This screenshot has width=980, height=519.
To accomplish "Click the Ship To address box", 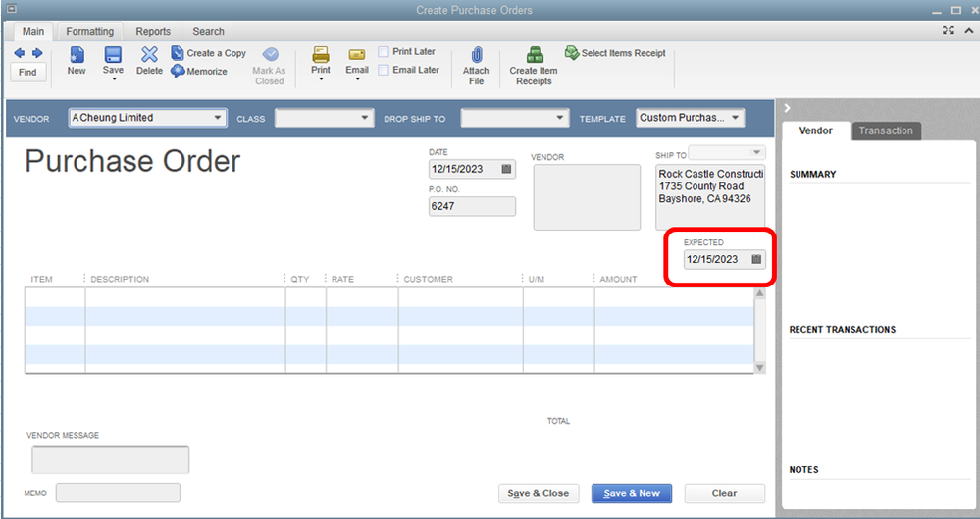I will [710, 197].
